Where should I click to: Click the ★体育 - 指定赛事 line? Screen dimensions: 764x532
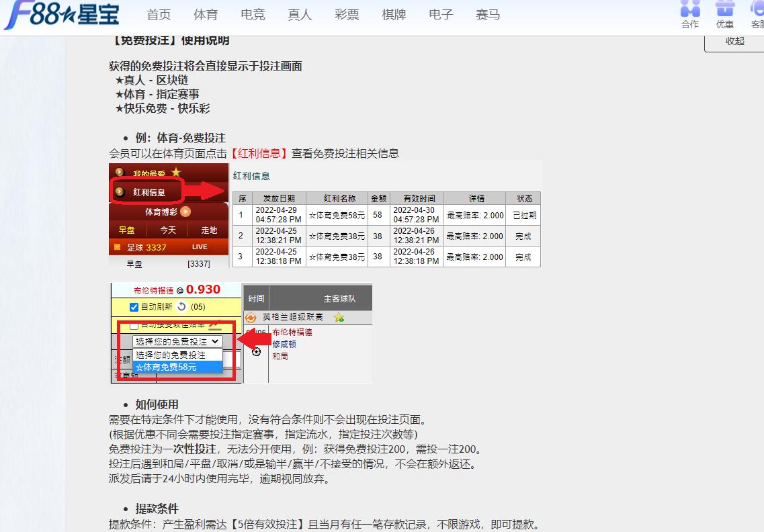click(x=157, y=94)
